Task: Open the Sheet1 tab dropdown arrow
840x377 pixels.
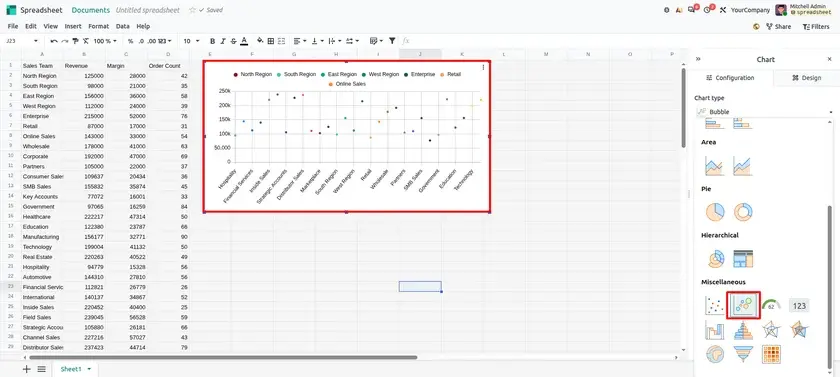Action: point(89,369)
